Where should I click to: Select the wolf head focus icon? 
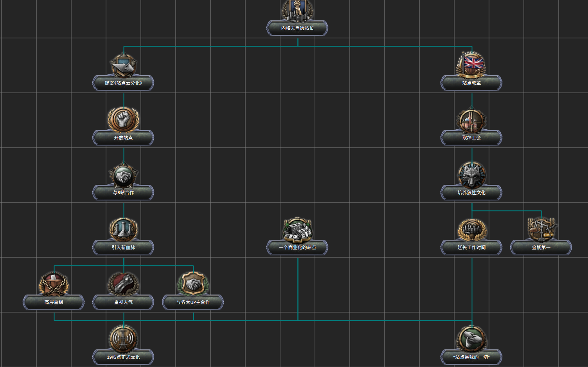click(472, 175)
